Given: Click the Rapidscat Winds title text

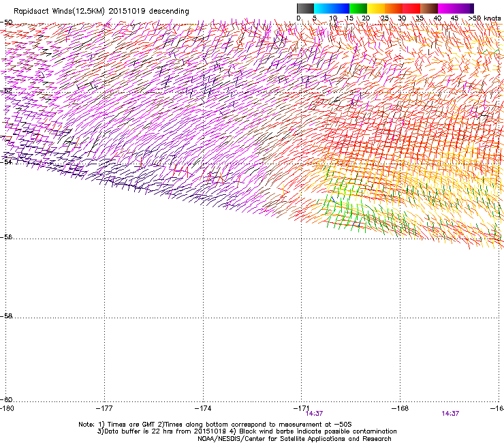Looking at the screenshot, I should pos(101,11).
